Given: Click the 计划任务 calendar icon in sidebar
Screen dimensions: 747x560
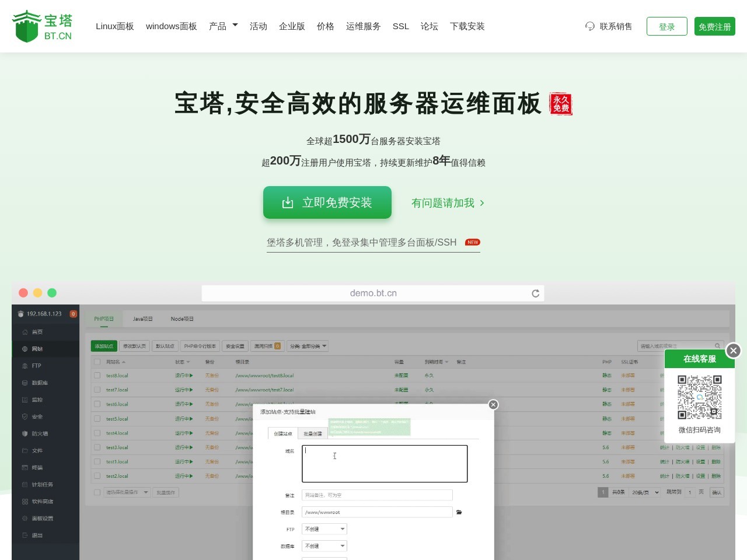Looking at the screenshot, I should [x=25, y=484].
